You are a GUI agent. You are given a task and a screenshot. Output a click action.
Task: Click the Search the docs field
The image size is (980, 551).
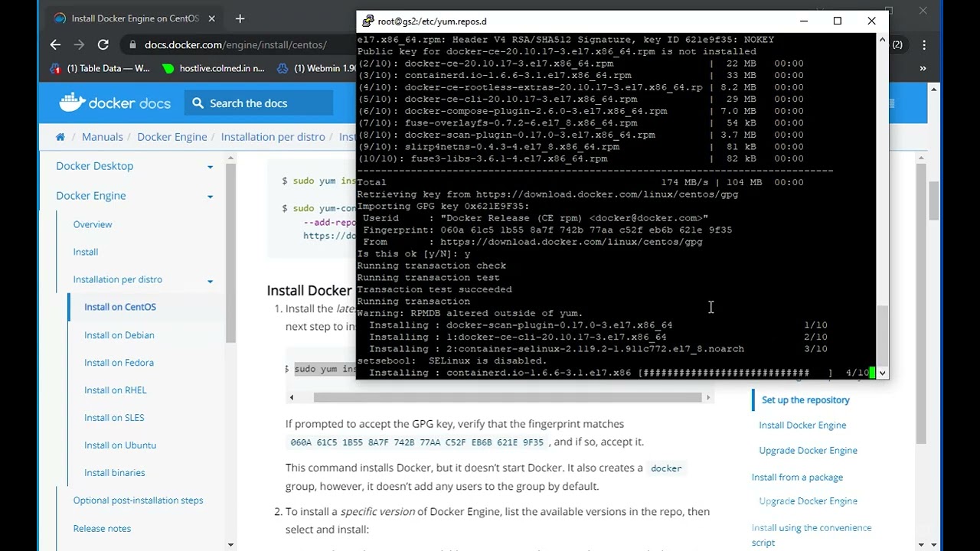(259, 103)
